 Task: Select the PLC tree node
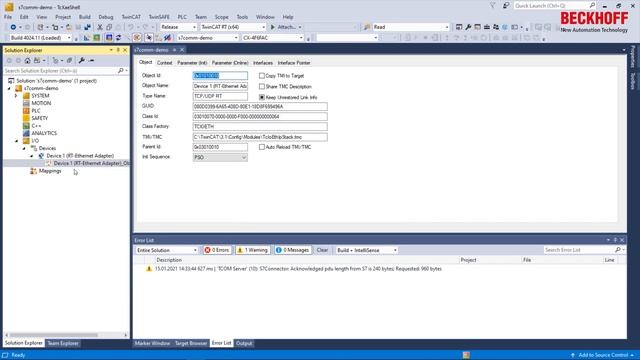pyautogui.click(x=36, y=111)
